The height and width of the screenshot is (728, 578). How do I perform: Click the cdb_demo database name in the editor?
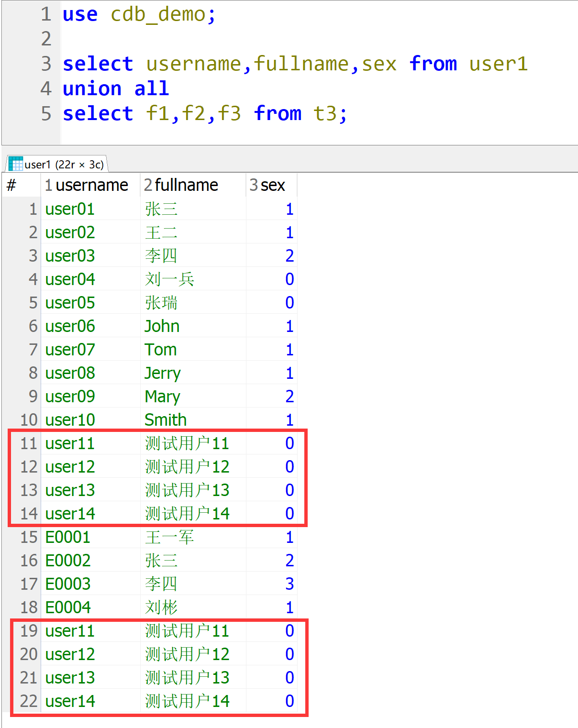(x=158, y=14)
